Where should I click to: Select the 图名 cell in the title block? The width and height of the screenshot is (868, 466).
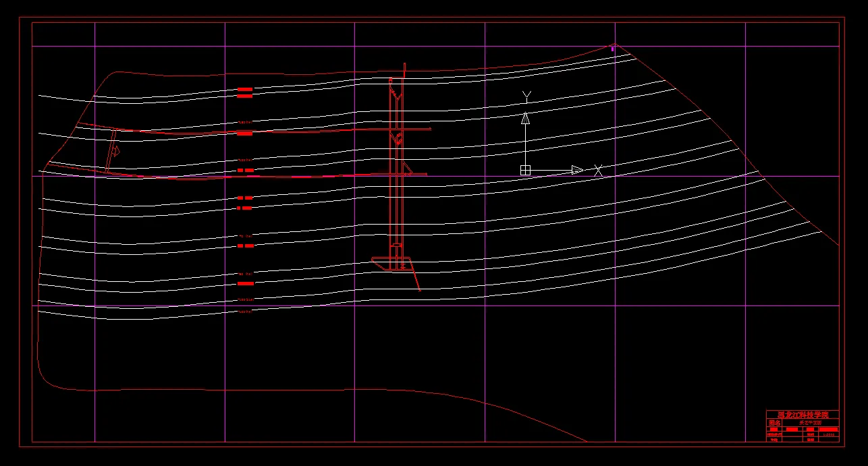click(774, 423)
